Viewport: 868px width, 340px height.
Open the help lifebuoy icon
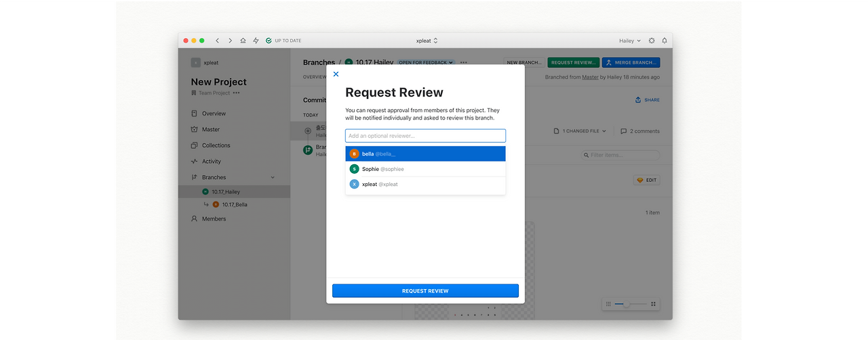click(x=652, y=41)
